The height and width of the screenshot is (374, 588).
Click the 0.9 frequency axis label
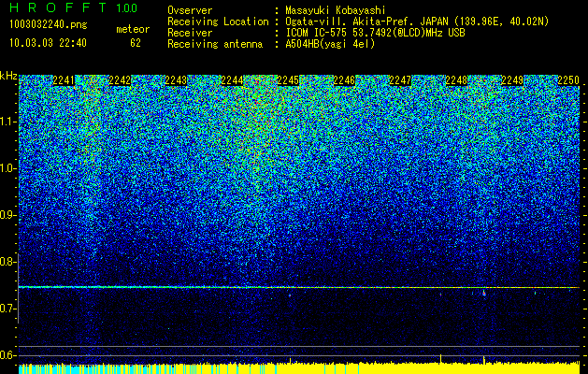tap(7, 215)
